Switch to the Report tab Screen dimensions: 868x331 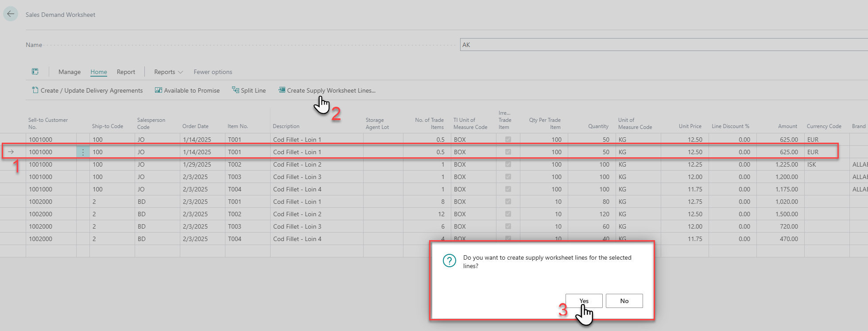coord(126,72)
